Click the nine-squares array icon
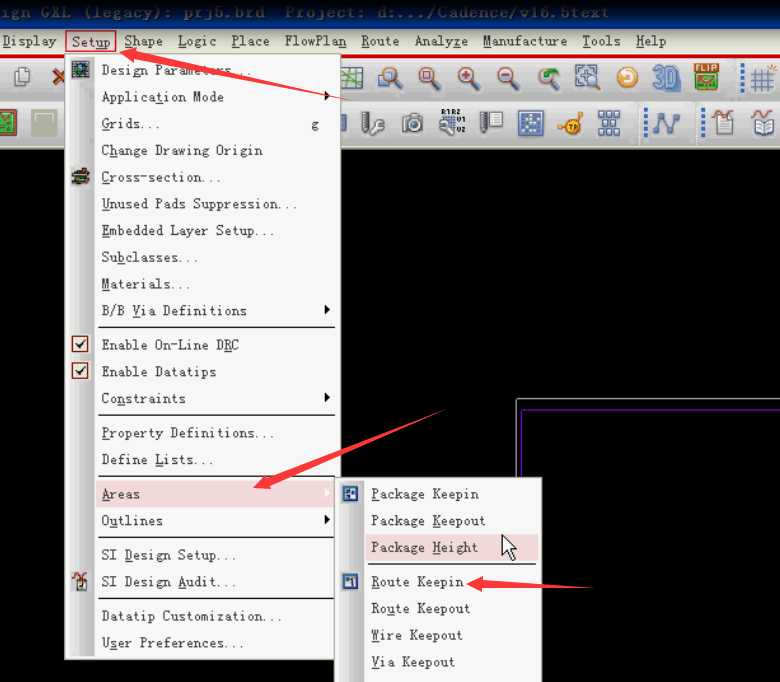The height and width of the screenshot is (682, 780). point(609,123)
